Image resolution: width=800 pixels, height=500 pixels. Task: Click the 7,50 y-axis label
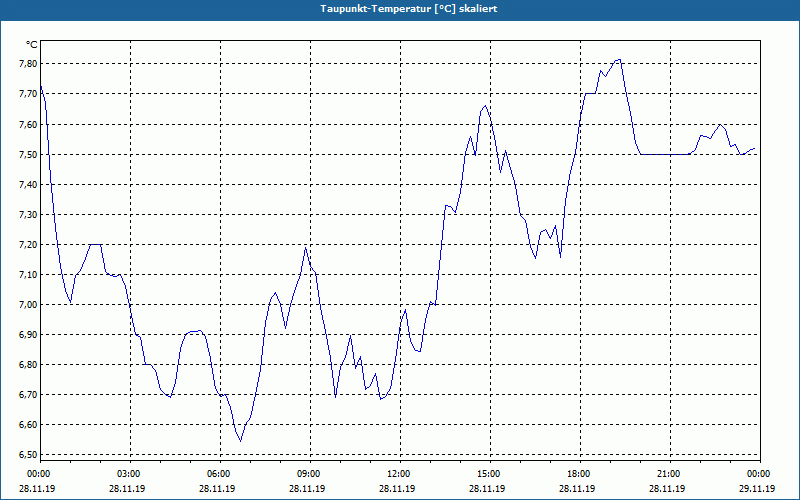point(29,154)
